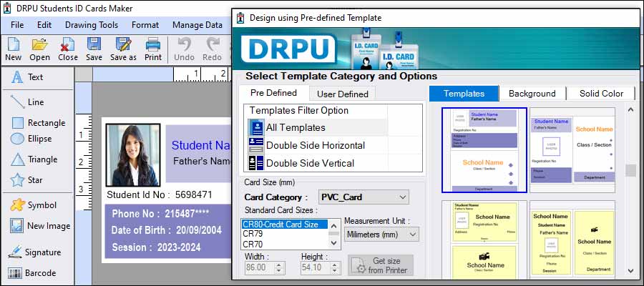The image size is (644, 286).
Task: Click the Double Side Vertical filter icon
Action: click(x=256, y=163)
